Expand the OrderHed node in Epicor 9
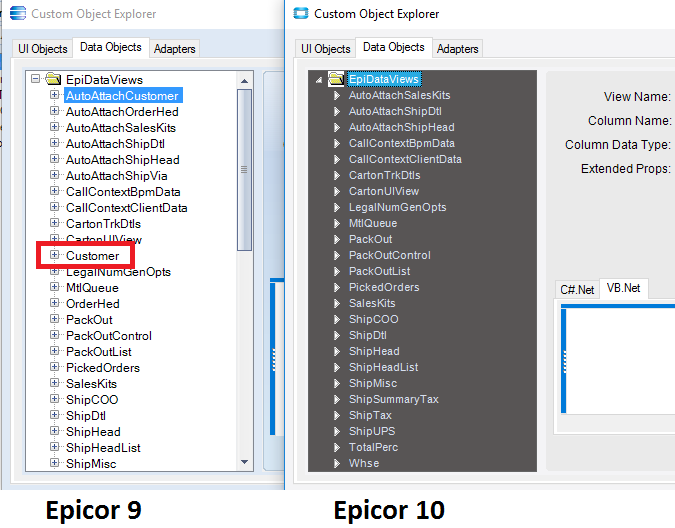The image size is (675, 528). click(x=54, y=303)
